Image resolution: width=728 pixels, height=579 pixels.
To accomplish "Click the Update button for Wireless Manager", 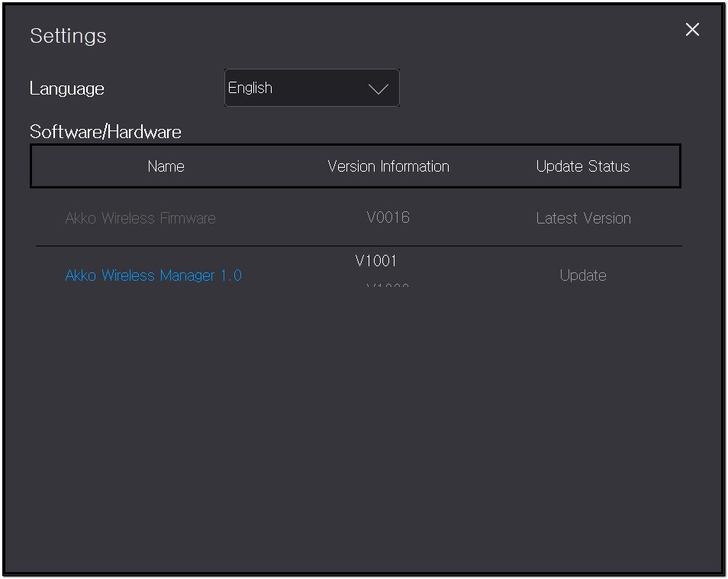I will click(x=583, y=275).
